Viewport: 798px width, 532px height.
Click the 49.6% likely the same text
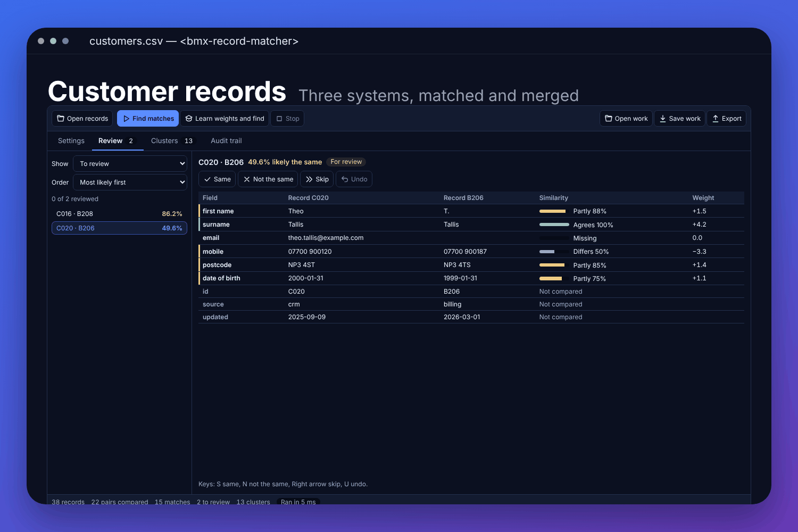(285, 162)
